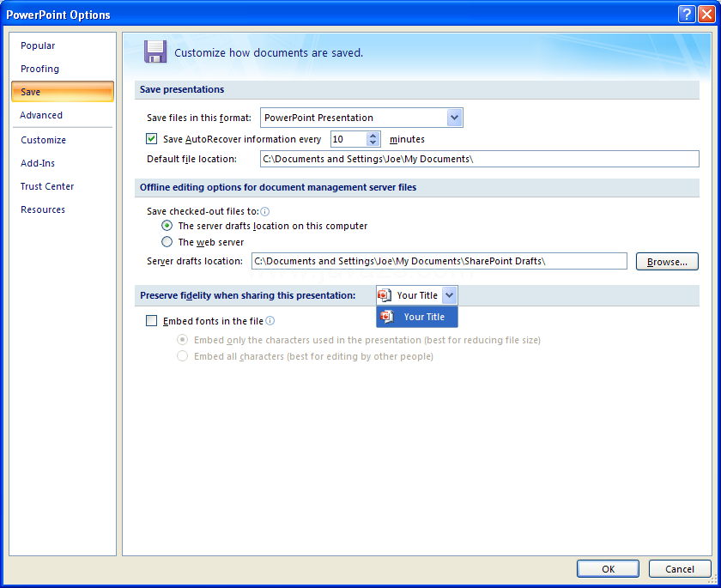This screenshot has width=721, height=588.
Task: Click the PowerPoint icon in the dropdown list item
Action: pyautogui.click(x=387, y=317)
